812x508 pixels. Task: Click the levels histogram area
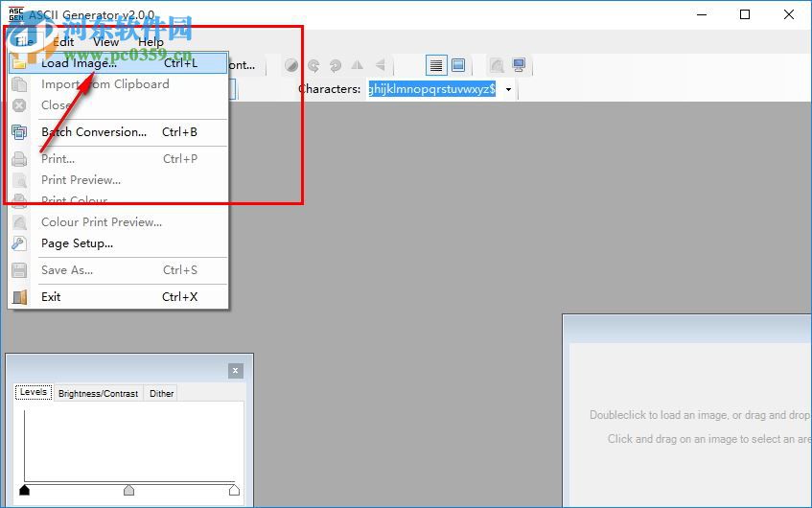coord(129,446)
